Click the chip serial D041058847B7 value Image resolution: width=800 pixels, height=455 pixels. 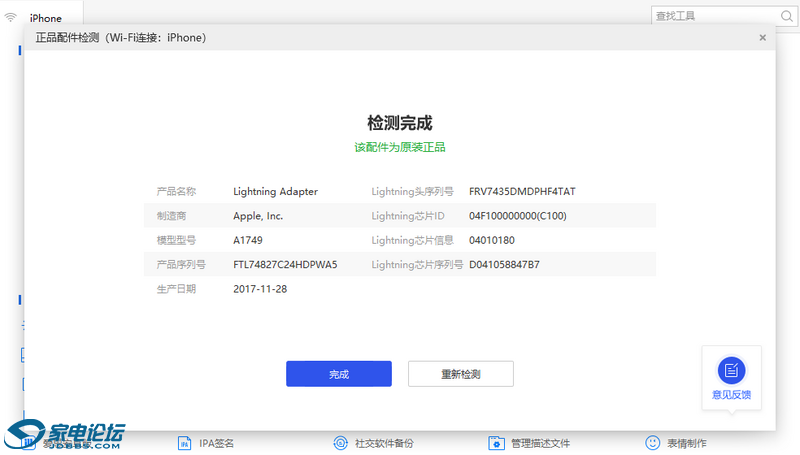point(504,265)
